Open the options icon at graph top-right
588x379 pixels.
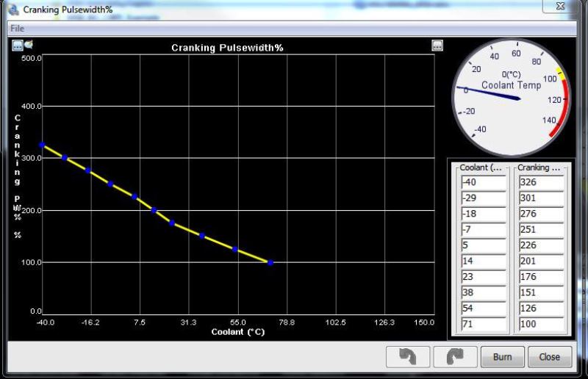pos(437,46)
